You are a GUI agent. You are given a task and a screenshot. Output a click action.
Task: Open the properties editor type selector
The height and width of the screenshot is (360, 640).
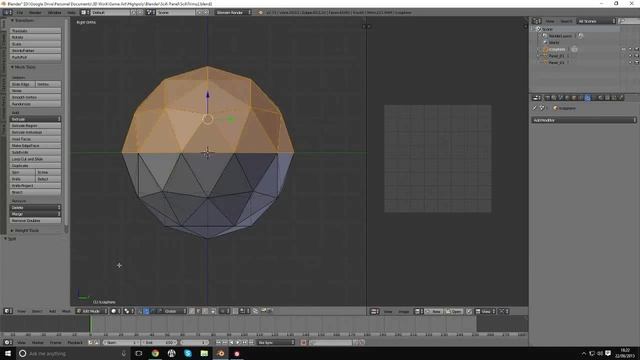tap(536, 98)
